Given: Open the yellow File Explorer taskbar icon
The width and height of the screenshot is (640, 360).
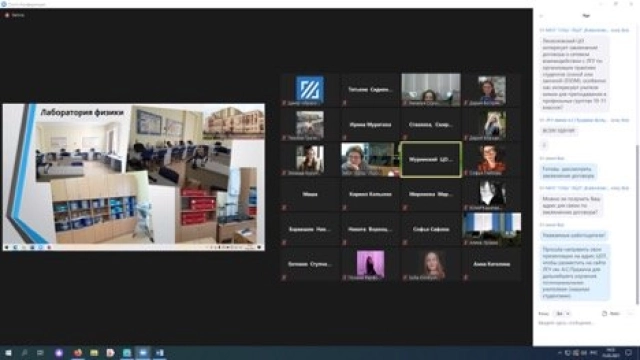Looking at the screenshot, I should tap(94, 353).
